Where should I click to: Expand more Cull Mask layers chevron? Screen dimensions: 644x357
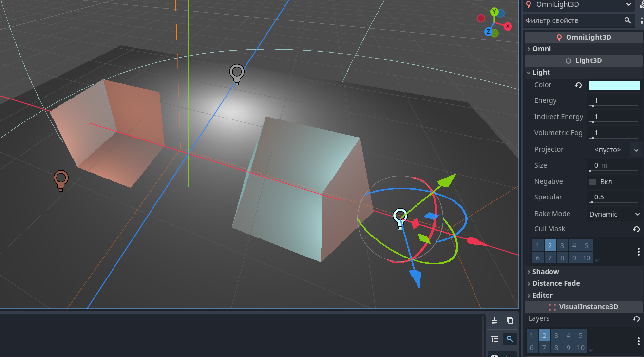[x=597, y=260]
